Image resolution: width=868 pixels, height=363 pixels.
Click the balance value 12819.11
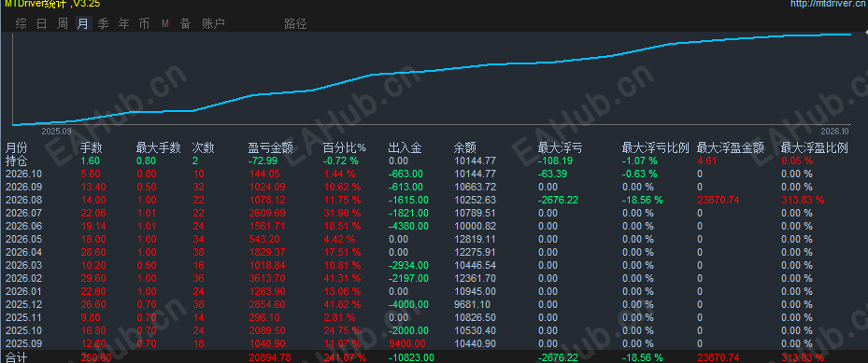coord(475,239)
